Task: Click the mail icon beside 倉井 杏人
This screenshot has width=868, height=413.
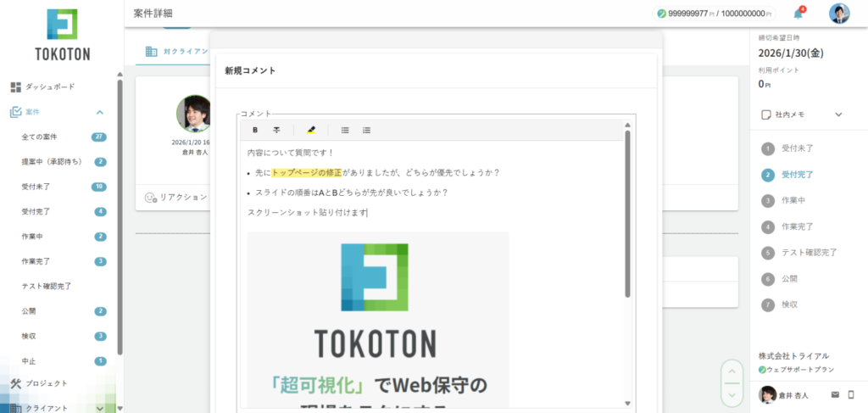Action: point(835,394)
